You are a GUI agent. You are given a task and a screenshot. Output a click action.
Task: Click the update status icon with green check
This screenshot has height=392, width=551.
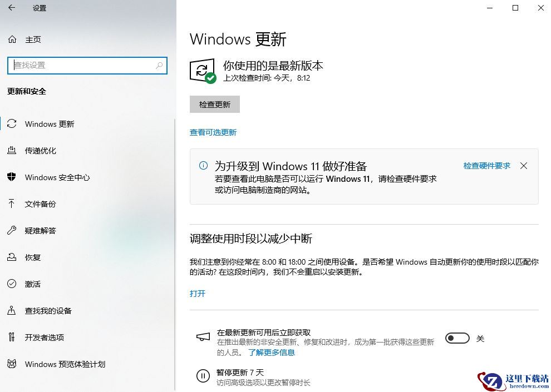tap(203, 71)
